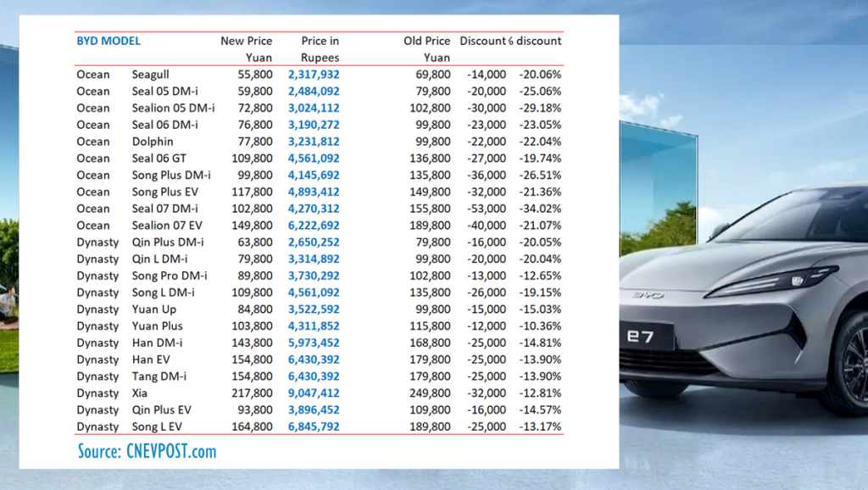Select the "55,800" new price for Seagull
Viewport: 868px width, 490px height.
(x=255, y=75)
